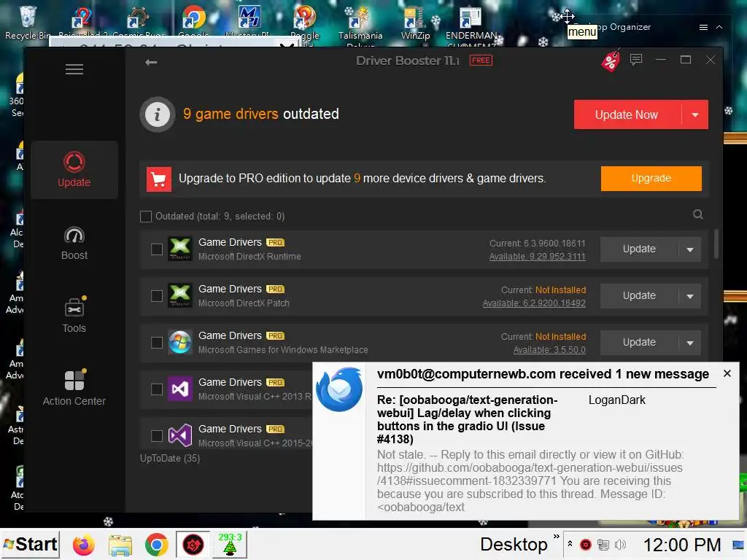Launch Chrome from the taskbar
The width and height of the screenshot is (747, 560).
click(x=157, y=545)
